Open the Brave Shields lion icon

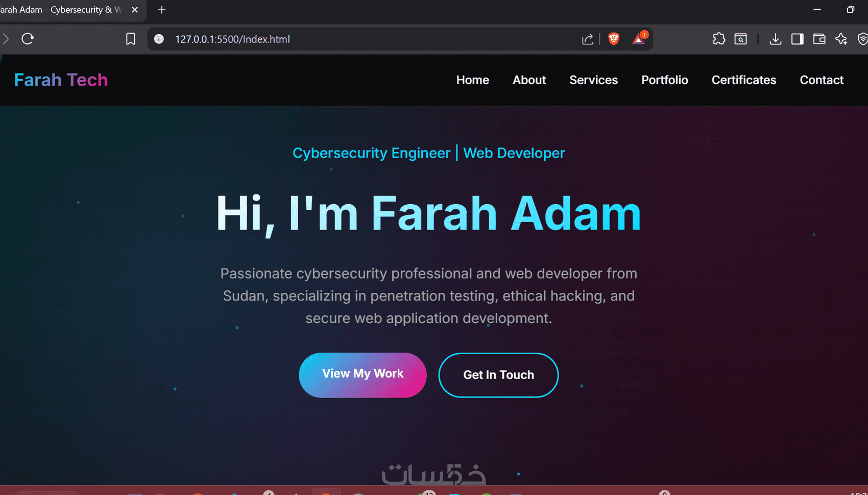click(x=614, y=39)
